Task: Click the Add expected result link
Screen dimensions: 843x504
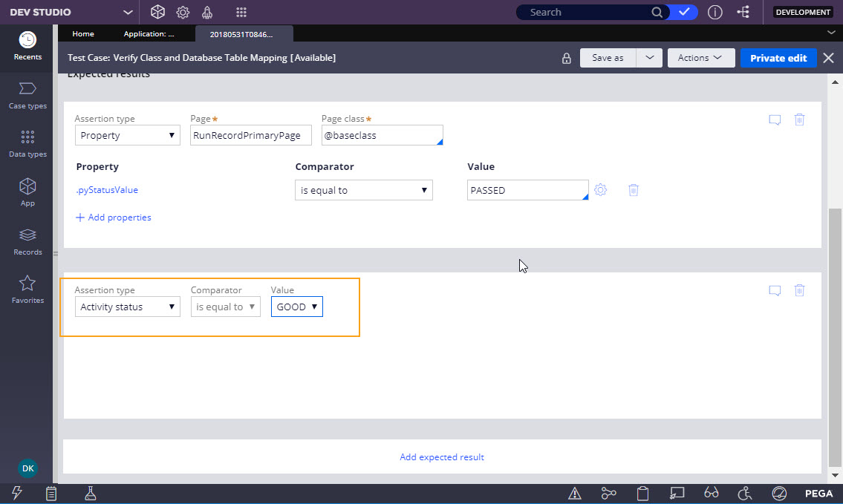Action: click(442, 457)
